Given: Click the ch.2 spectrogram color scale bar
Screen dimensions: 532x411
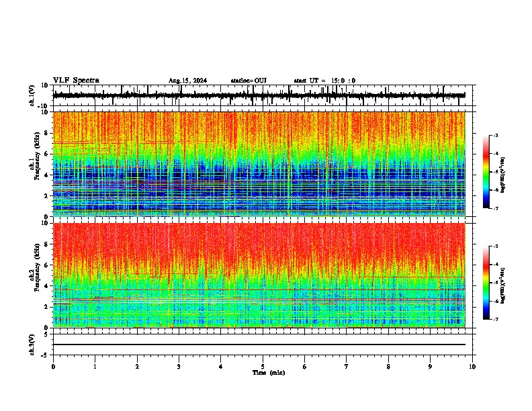Looking at the screenshot, I should point(486,283).
